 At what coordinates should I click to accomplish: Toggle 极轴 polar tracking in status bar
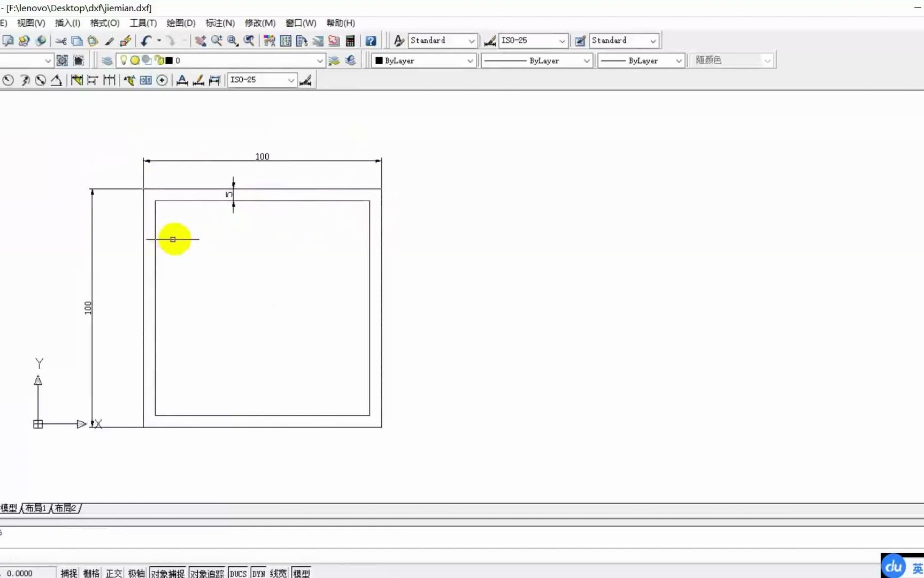[136, 573]
